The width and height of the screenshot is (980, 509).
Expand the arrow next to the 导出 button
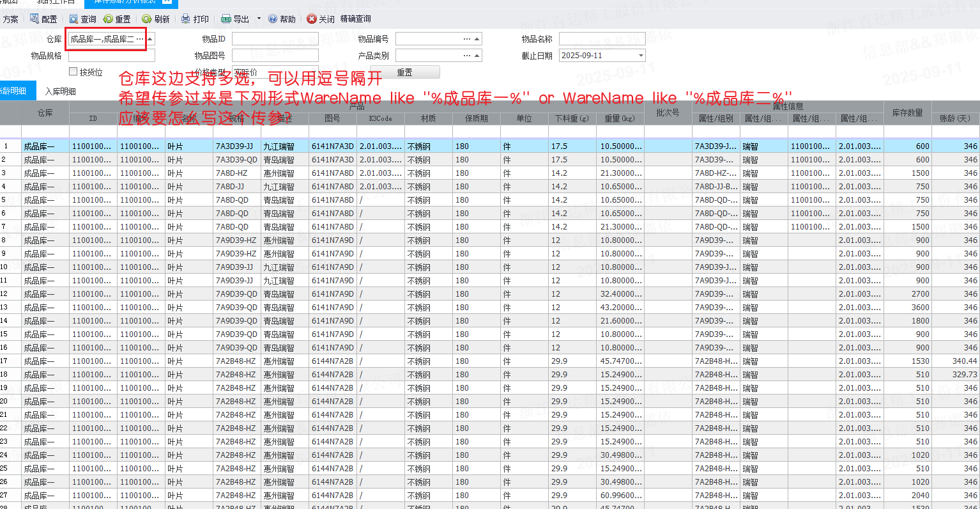click(259, 19)
